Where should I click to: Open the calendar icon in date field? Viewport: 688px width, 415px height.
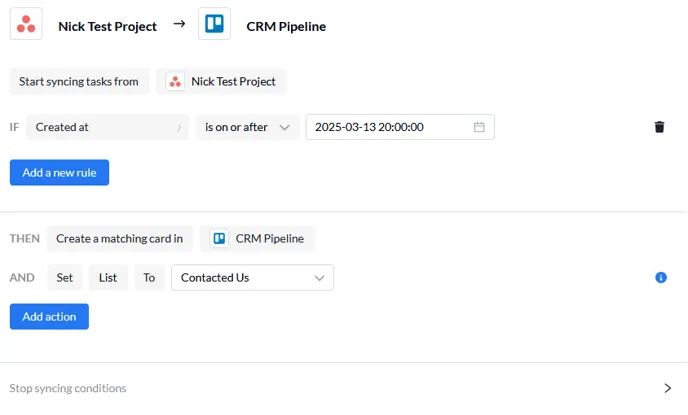479,127
